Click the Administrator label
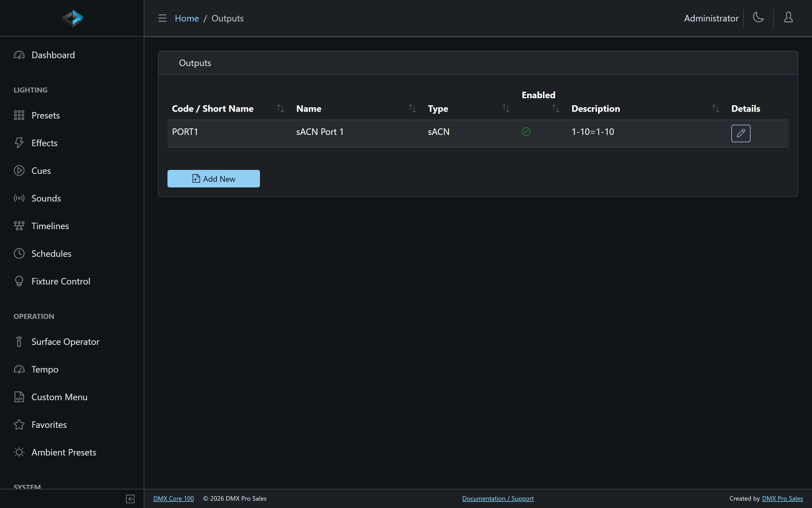The height and width of the screenshot is (508, 812). pos(711,18)
